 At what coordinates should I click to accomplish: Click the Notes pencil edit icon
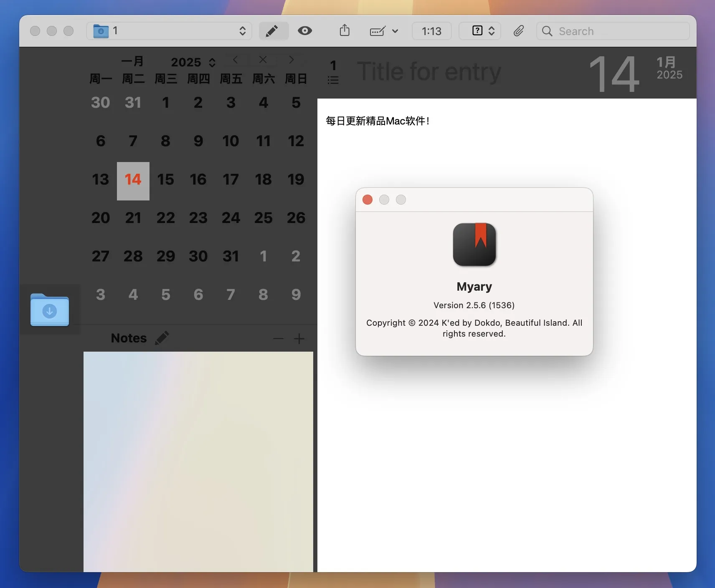[162, 338]
